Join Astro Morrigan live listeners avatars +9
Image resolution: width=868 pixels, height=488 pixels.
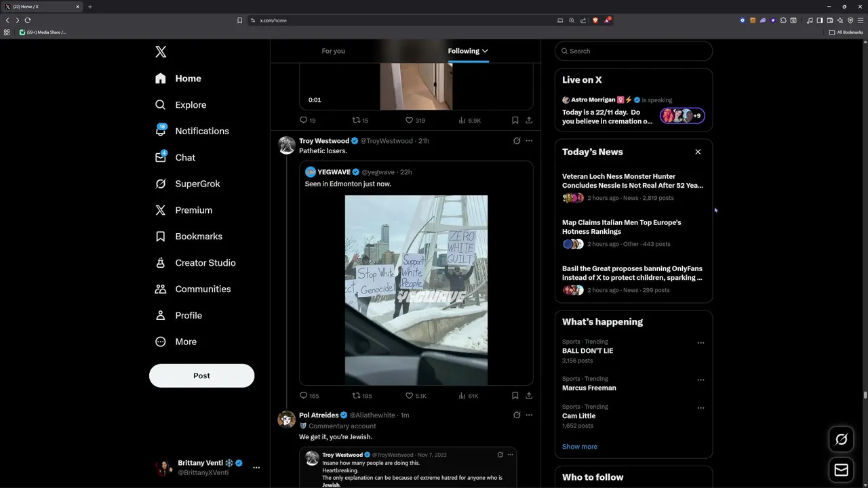tap(682, 116)
